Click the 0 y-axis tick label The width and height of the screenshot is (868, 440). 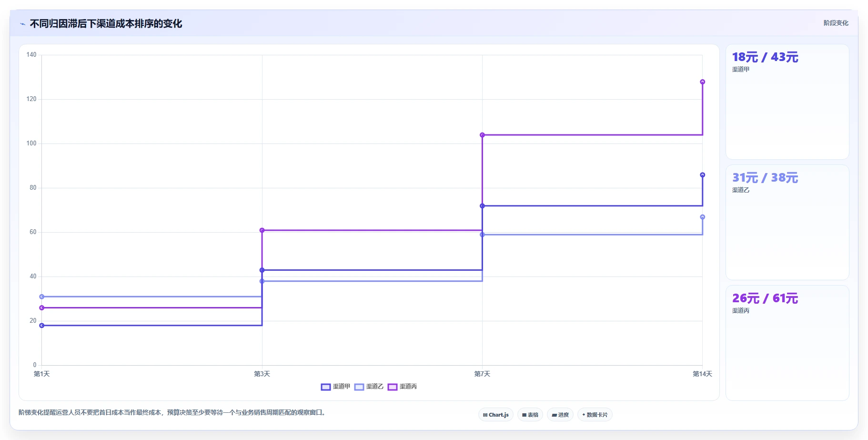pyautogui.click(x=35, y=365)
